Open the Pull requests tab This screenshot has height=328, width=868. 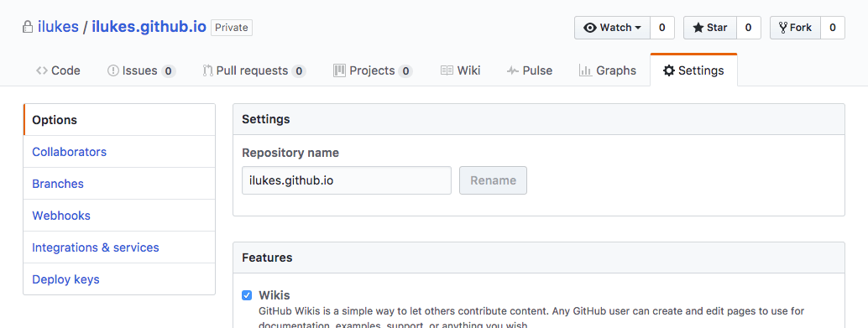254,70
